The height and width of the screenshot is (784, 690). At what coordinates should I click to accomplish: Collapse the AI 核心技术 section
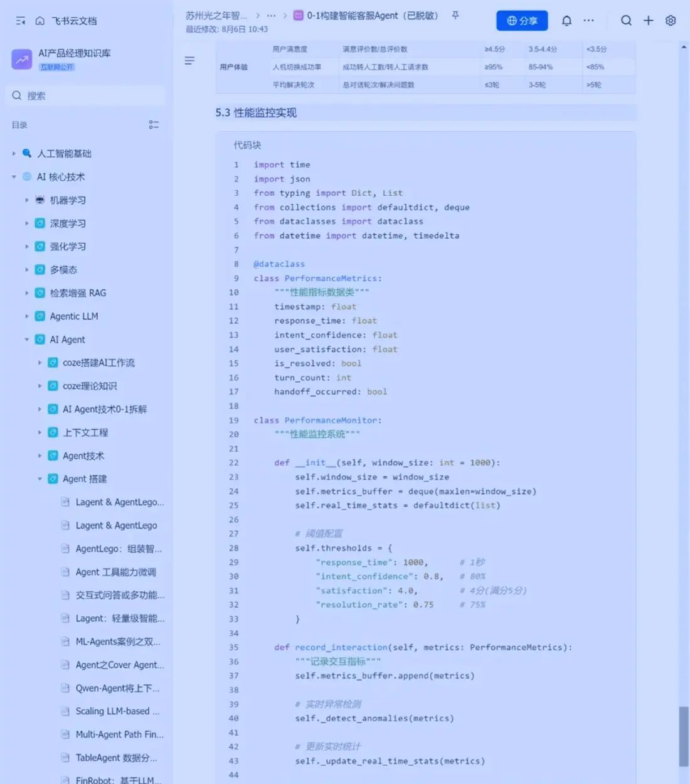[14, 177]
